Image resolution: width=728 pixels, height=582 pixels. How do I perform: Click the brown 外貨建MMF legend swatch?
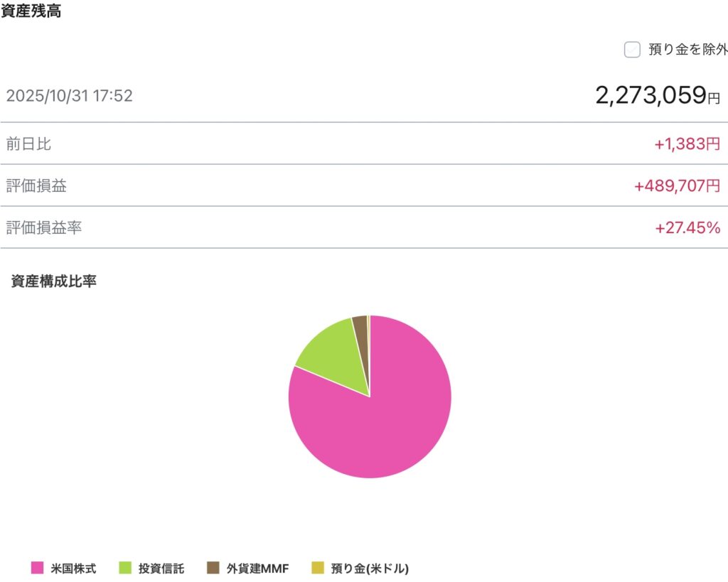coord(213,568)
